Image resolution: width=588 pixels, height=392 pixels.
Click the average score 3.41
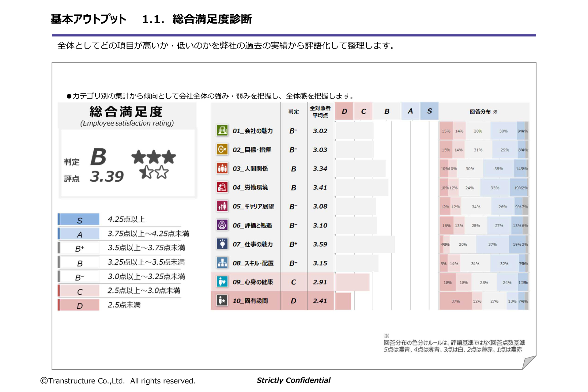click(x=320, y=187)
